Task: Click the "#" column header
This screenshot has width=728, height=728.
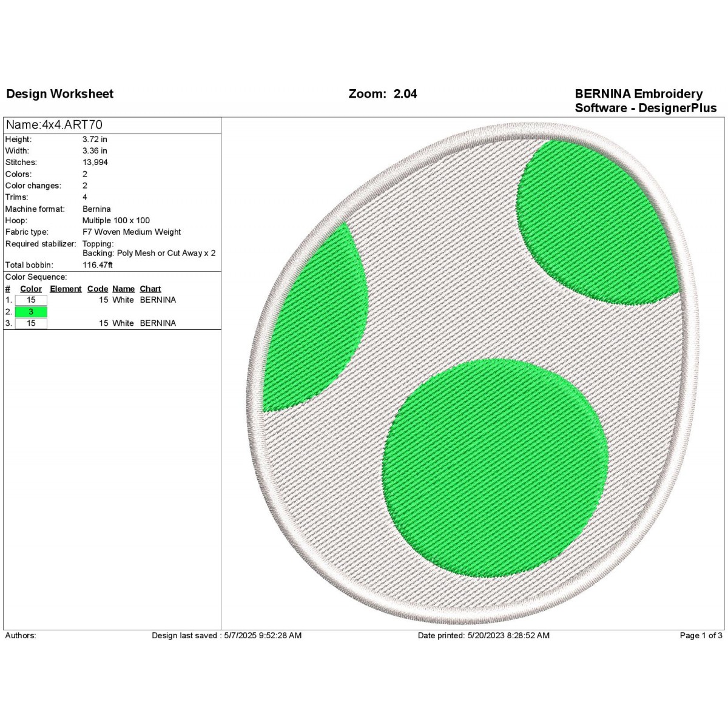Action: click(8, 289)
